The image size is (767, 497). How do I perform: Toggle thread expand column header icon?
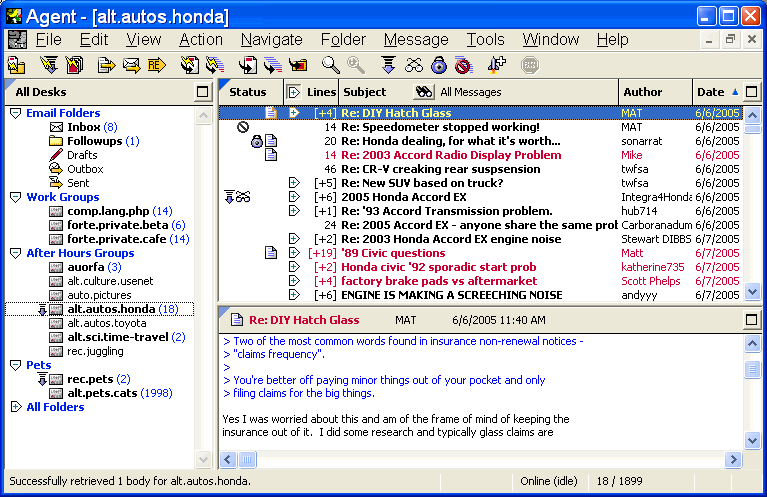pos(293,92)
